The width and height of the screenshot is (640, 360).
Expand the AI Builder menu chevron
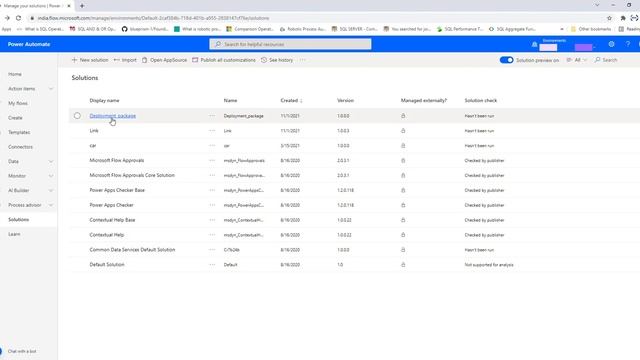51,191
